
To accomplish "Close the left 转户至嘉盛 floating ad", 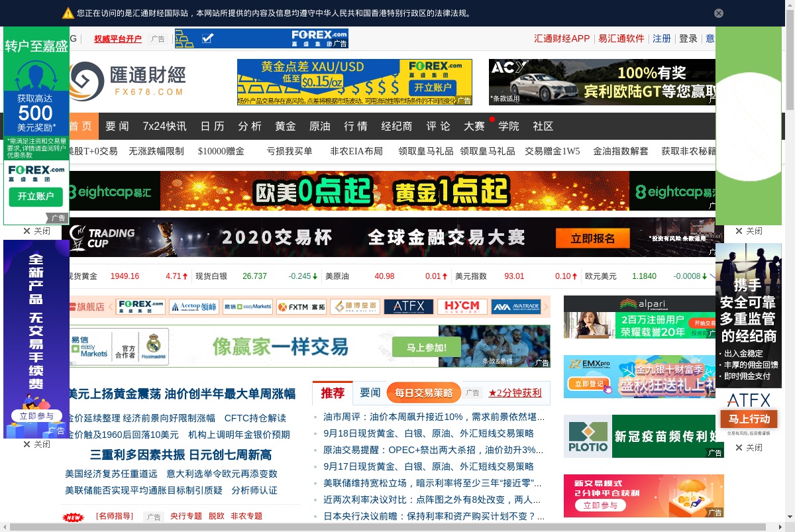I will click(36, 231).
